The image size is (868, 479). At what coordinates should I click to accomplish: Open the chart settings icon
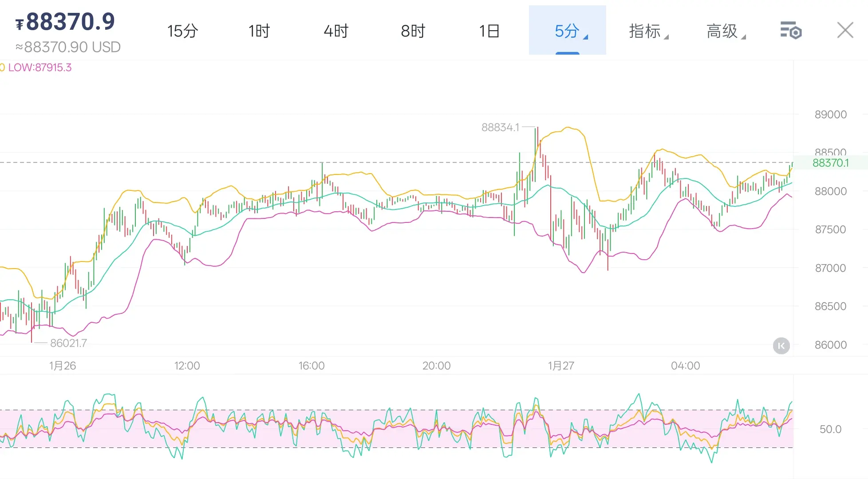[x=791, y=31]
